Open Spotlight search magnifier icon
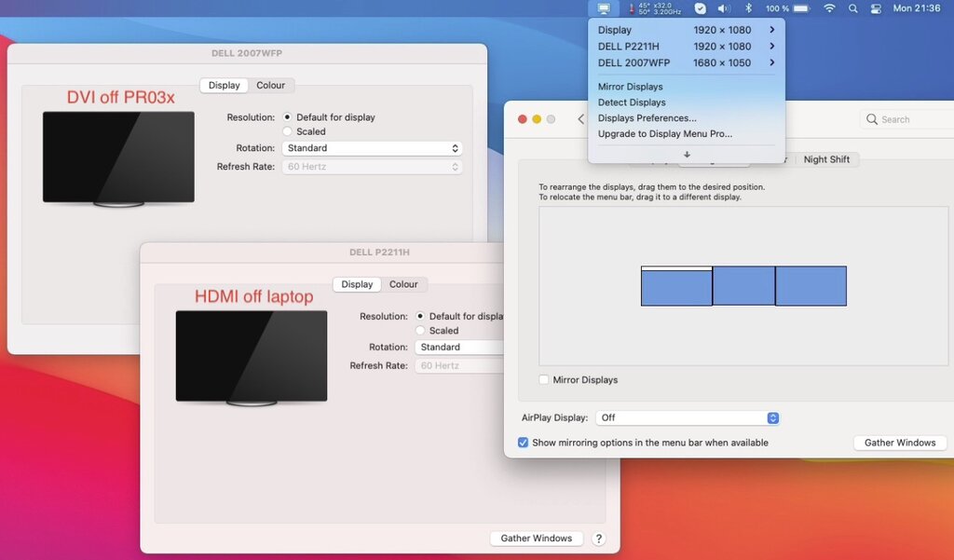The width and height of the screenshot is (954, 560). [853, 8]
